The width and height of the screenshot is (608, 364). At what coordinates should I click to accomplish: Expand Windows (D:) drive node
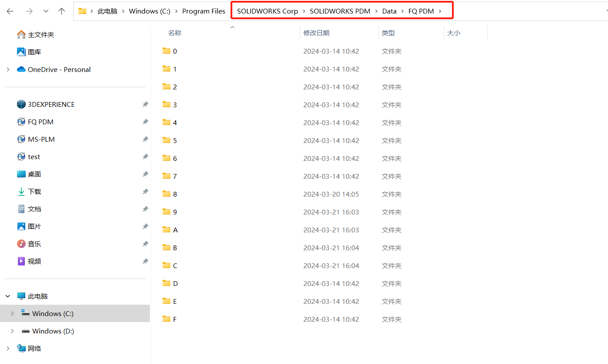[x=12, y=331]
